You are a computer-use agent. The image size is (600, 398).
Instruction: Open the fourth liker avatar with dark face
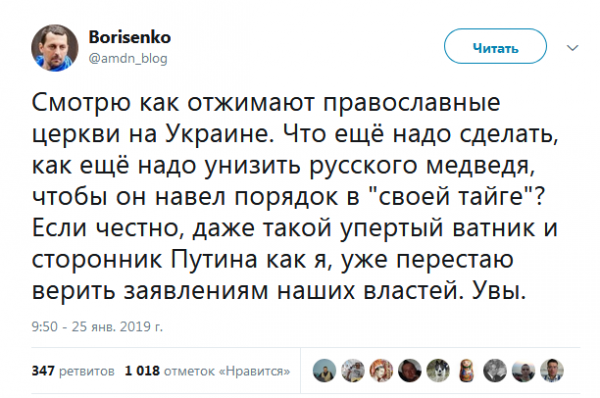click(x=409, y=371)
